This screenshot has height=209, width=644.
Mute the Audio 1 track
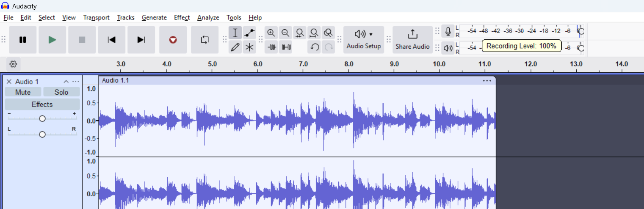click(x=23, y=92)
